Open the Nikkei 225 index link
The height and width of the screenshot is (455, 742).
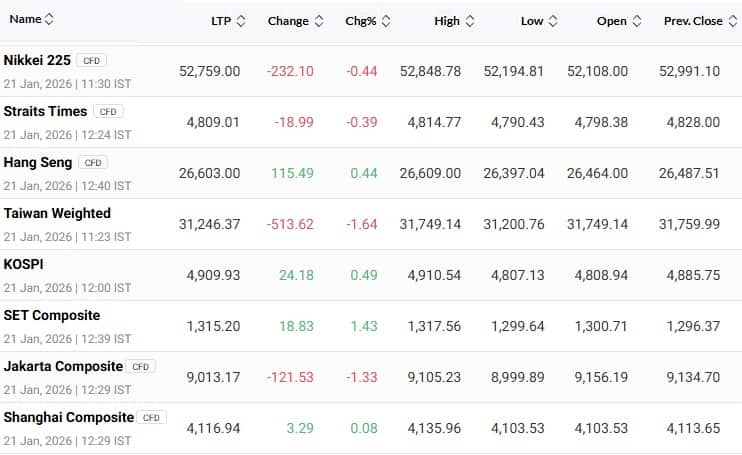[x=37, y=61]
